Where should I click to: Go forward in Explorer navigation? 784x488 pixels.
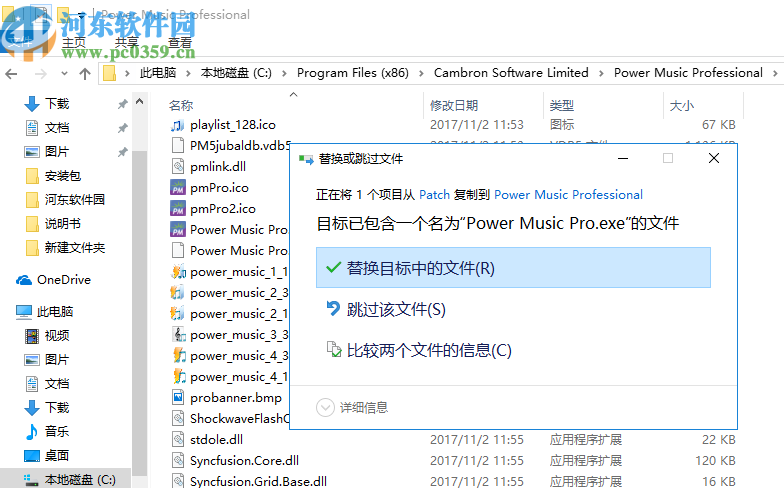[41, 74]
